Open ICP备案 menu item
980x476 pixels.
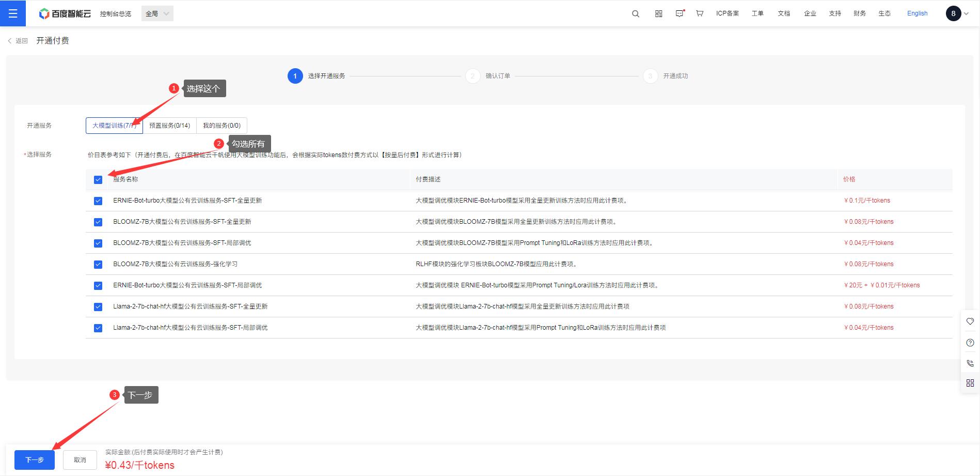pyautogui.click(x=728, y=13)
